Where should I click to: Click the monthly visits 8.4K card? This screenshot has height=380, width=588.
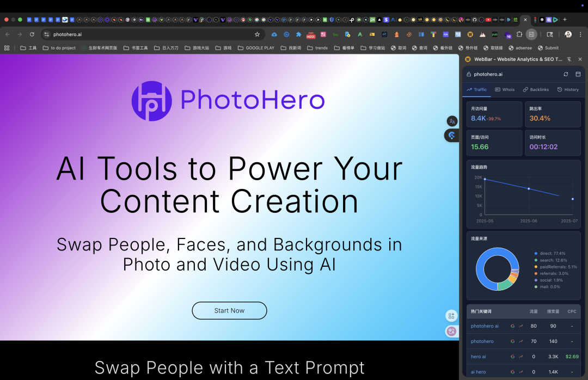click(x=494, y=114)
